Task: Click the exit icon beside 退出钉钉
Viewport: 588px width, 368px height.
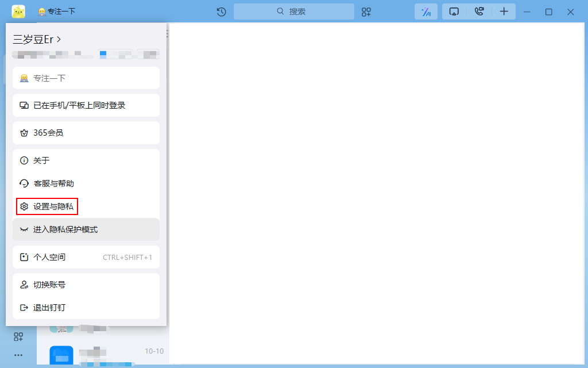Action: [x=24, y=308]
